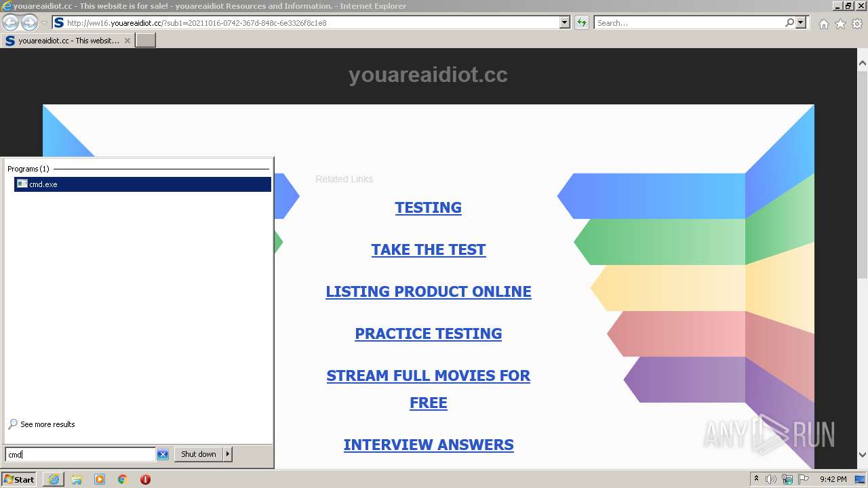Click the Shut down button

(x=199, y=454)
